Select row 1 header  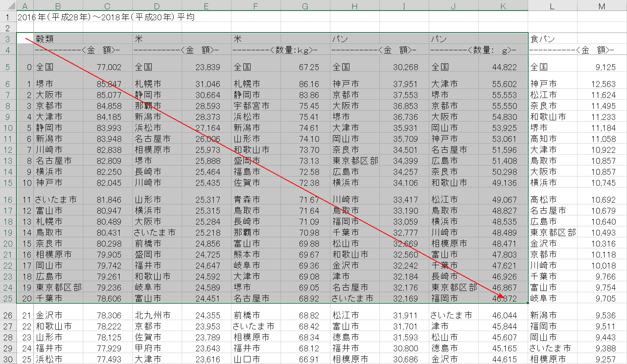[8, 17]
